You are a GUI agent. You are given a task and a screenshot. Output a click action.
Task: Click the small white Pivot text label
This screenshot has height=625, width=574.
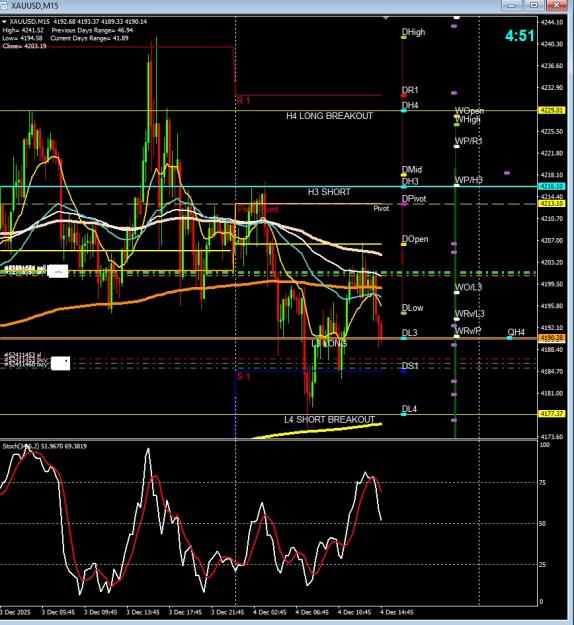pos(381,208)
